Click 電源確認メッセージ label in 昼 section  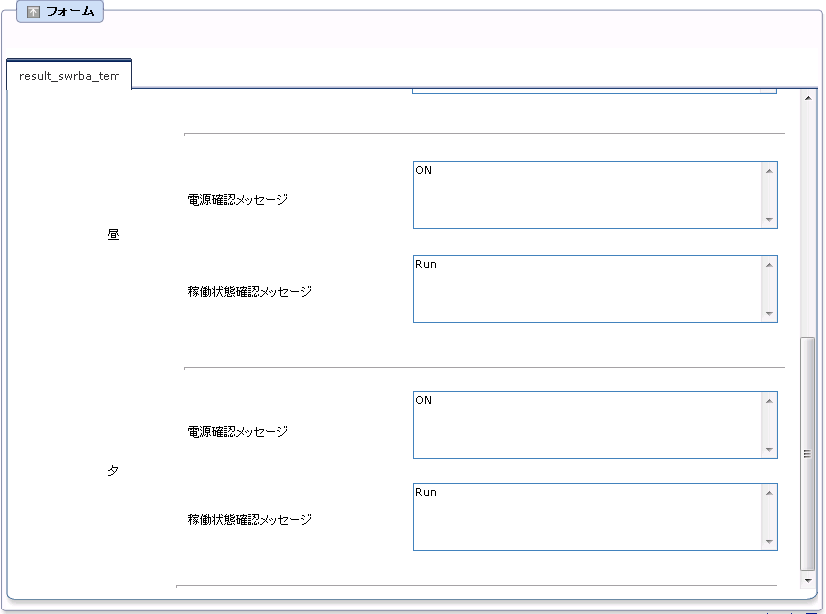[x=238, y=200]
